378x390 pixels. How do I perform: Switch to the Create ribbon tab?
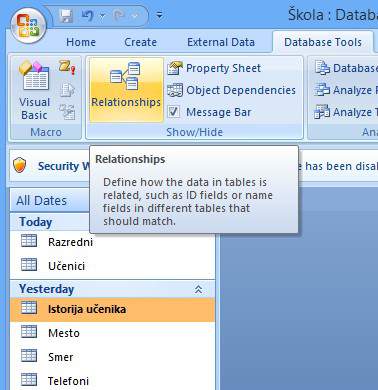(140, 42)
